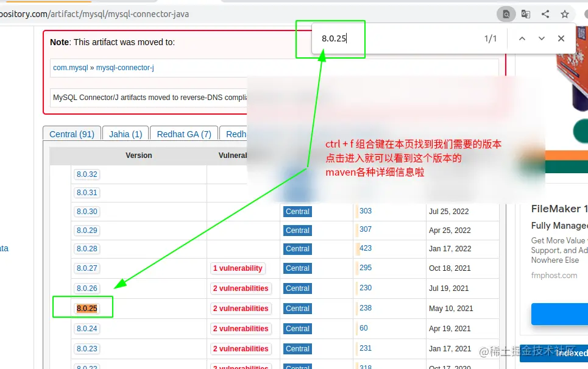Go to next match with the down chevron
Screen dimensions: 588x369
click(x=541, y=38)
